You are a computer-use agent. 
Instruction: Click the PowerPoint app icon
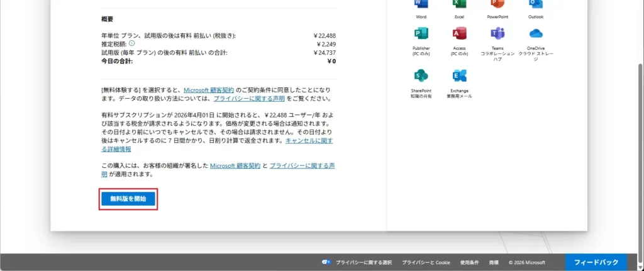point(498,4)
